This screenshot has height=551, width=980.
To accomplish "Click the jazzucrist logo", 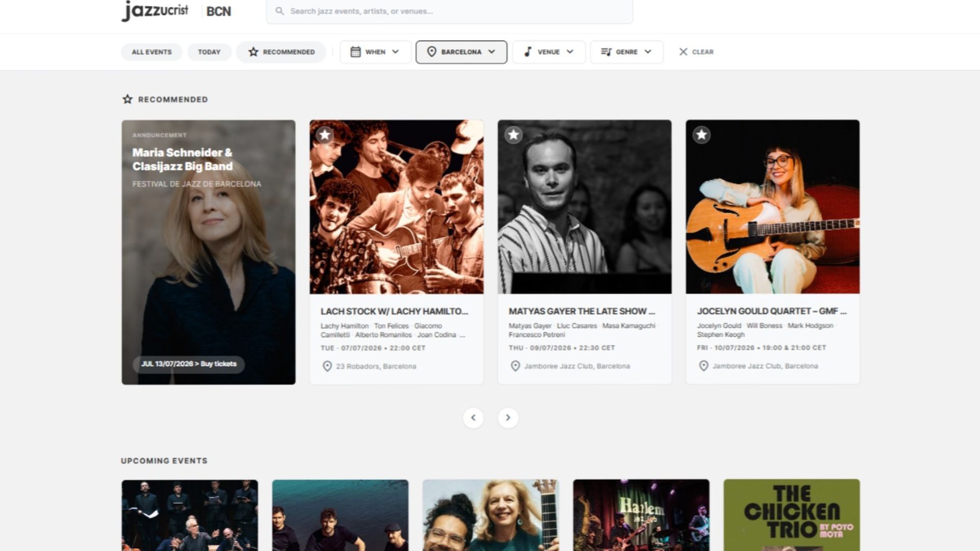I will 155,11.
